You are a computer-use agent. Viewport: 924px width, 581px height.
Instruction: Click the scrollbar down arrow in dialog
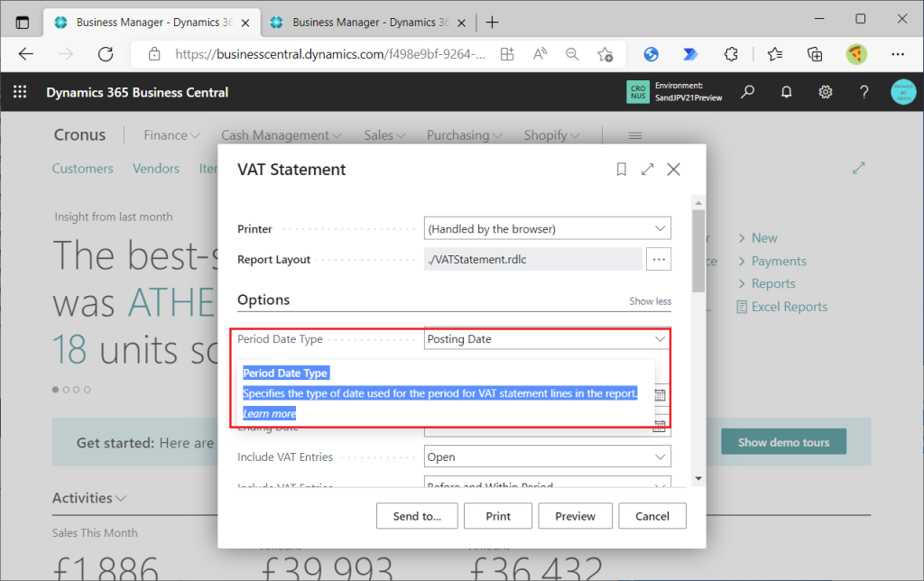698,478
